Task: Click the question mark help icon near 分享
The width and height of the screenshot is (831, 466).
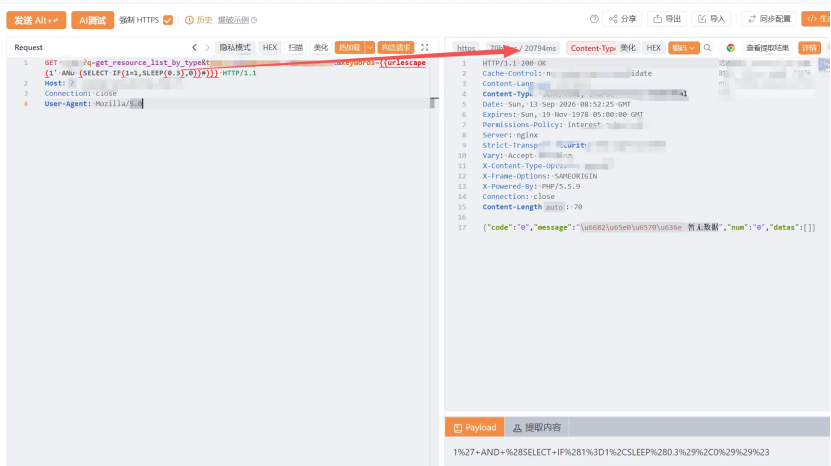Action: point(594,19)
